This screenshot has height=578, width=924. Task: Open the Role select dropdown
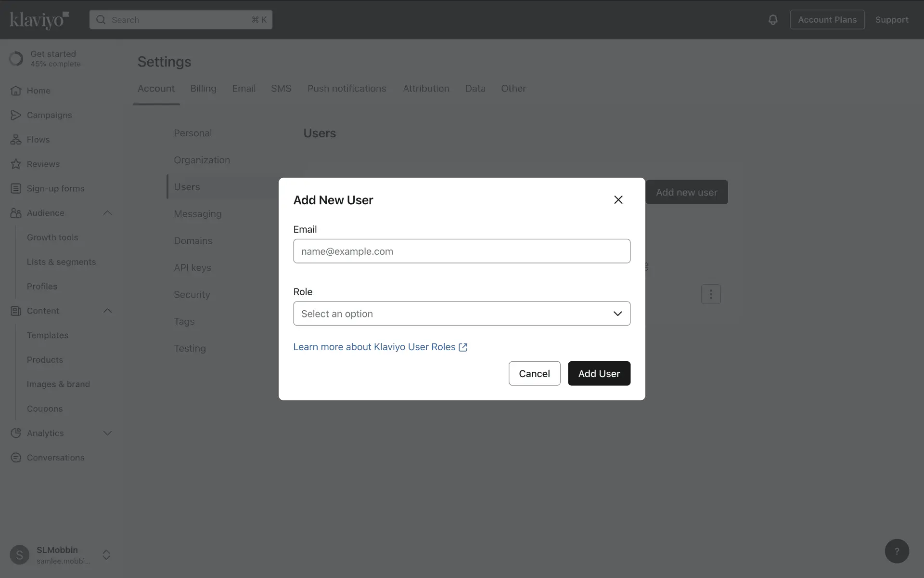click(x=462, y=314)
